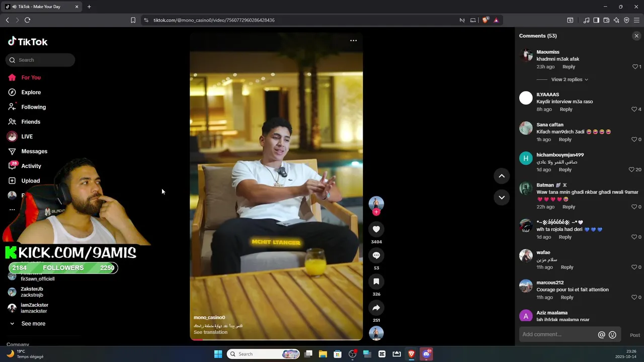This screenshot has width=644, height=362.
Task: Click See translation under caption
Action: pyautogui.click(x=210, y=332)
